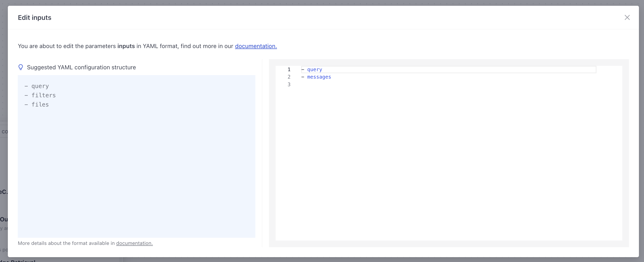The height and width of the screenshot is (262, 644).
Task: Click line number 2 in editor gutter
Action: tap(289, 77)
